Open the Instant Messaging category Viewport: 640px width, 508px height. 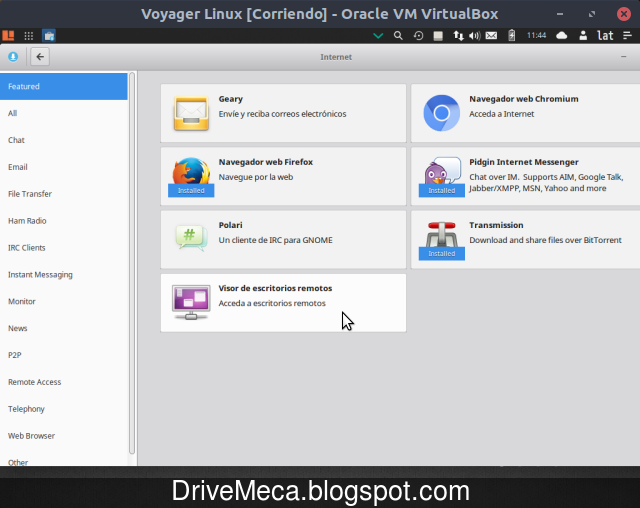(x=64, y=275)
